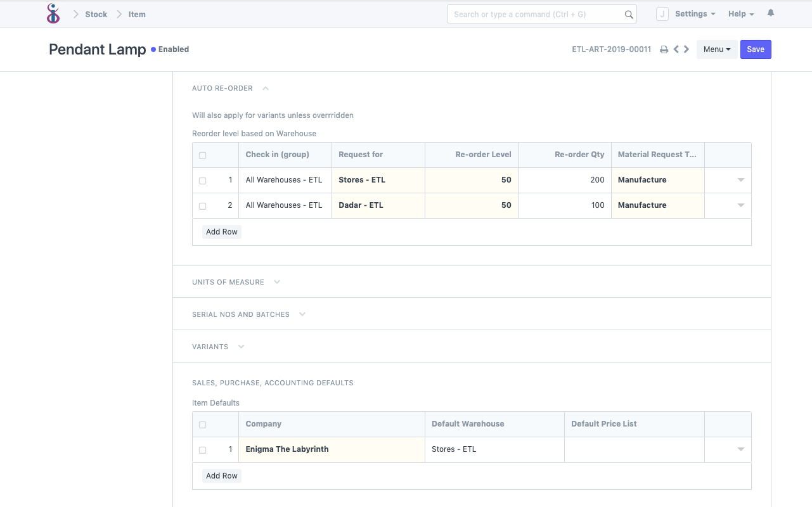Add a row to the reorder level table

pyautogui.click(x=221, y=231)
